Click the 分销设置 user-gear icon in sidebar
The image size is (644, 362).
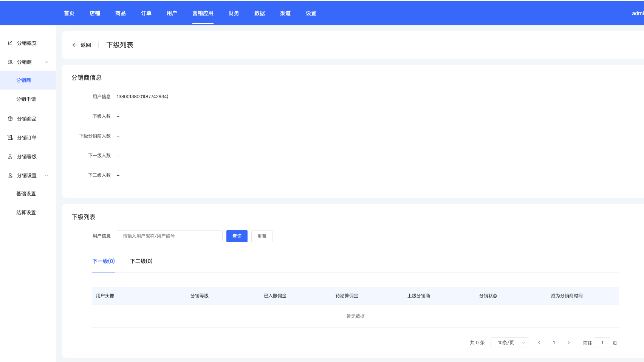pos(10,175)
